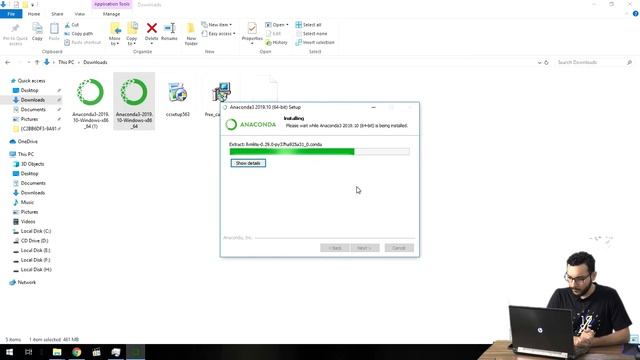
Task: Open CD Drive (D:)
Action: [34, 241]
